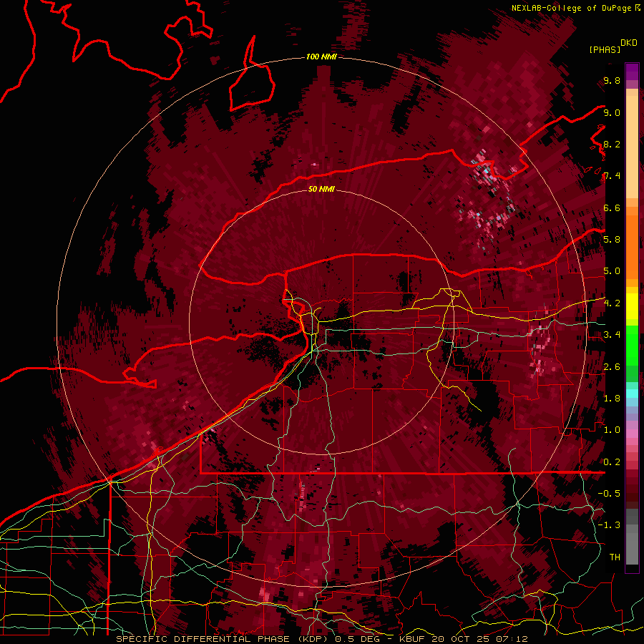Image resolution: width=644 pixels, height=644 pixels.
Task: Click the 1.8 value on the color scale
Action: pos(612,398)
